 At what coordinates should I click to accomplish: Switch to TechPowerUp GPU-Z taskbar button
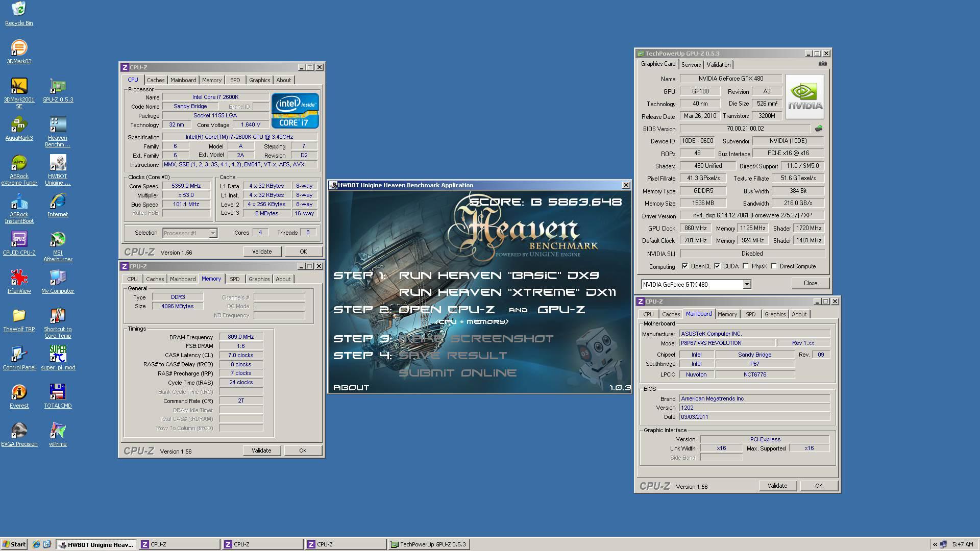[429, 544]
